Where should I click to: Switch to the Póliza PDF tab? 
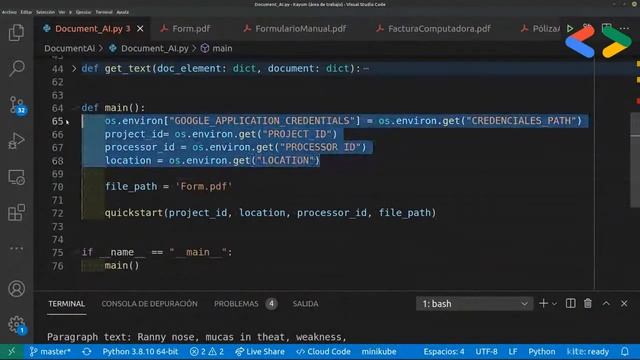coord(540,29)
